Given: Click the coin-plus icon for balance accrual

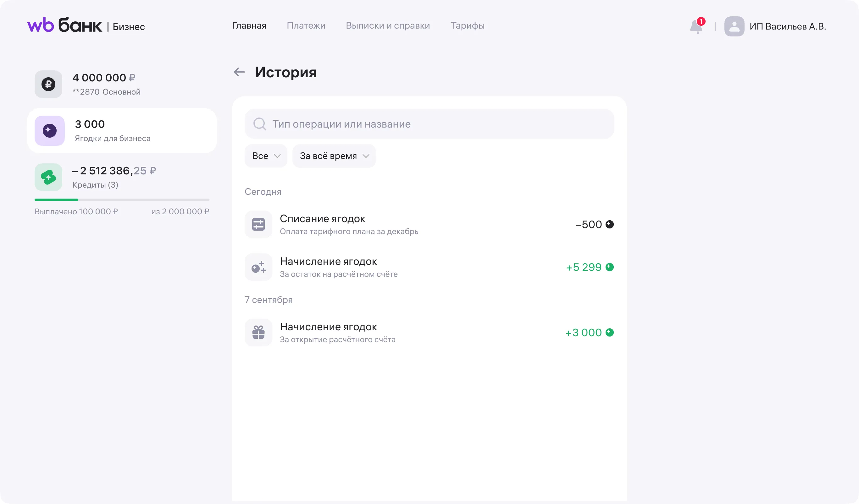Looking at the screenshot, I should [x=258, y=267].
